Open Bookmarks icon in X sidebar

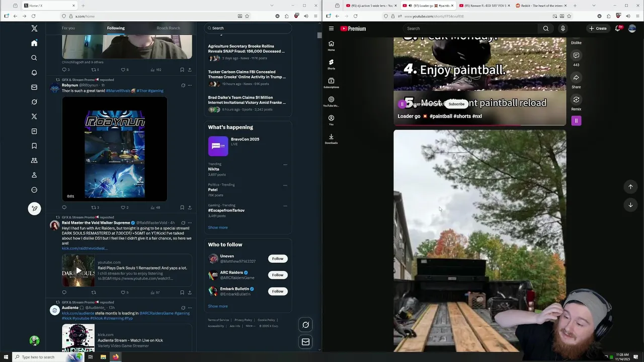pos(34,146)
